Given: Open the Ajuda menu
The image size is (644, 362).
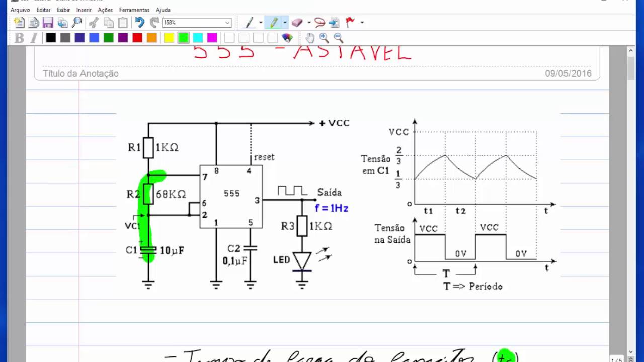Looking at the screenshot, I should 163,10.
